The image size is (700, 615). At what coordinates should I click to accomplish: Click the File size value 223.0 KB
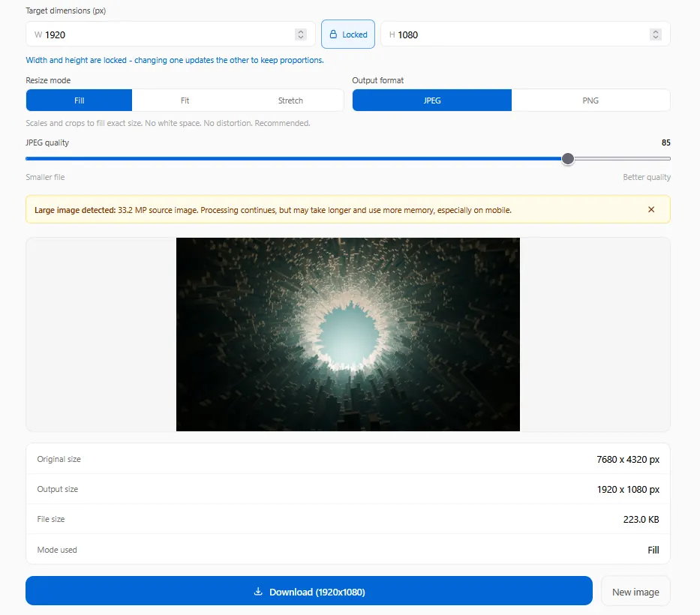click(x=641, y=520)
